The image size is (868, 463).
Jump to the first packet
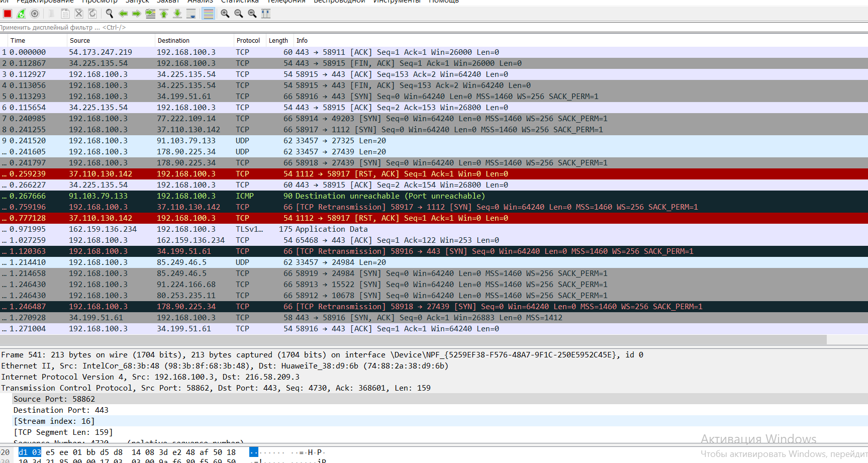(x=164, y=14)
